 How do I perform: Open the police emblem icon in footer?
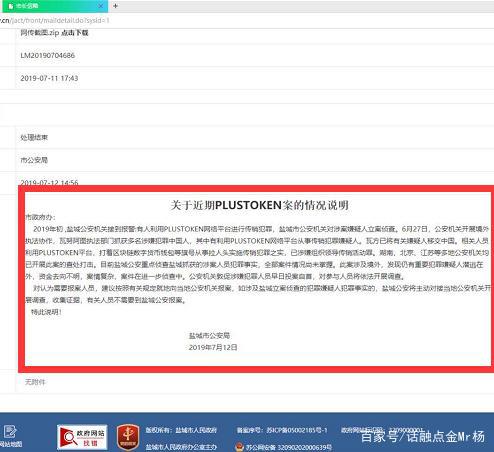[x=239, y=447]
